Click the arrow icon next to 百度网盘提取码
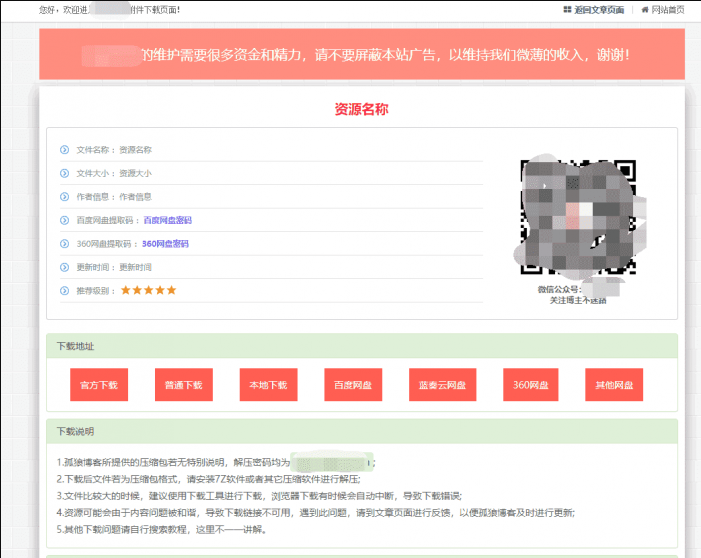 (64, 220)
